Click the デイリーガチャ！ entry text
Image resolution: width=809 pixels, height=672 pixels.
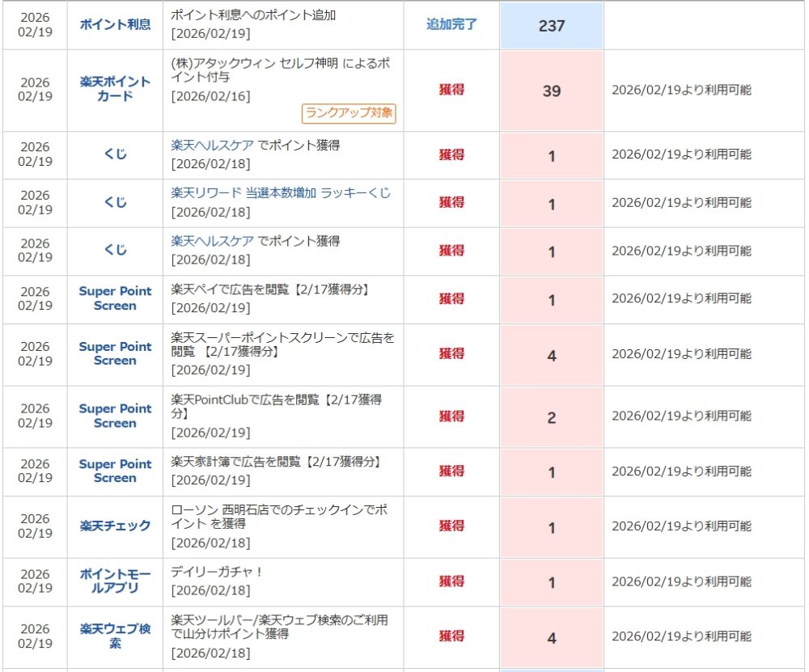coord(217,572)
